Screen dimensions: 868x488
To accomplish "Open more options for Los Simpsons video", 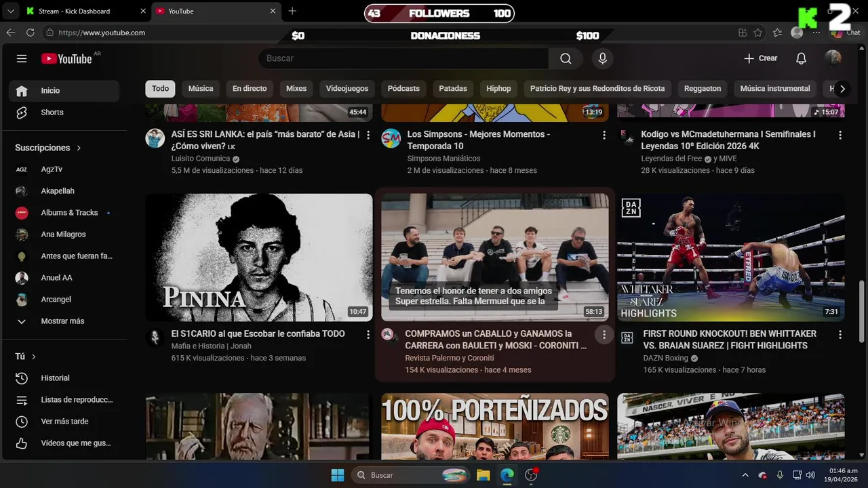I will (604, 136).
